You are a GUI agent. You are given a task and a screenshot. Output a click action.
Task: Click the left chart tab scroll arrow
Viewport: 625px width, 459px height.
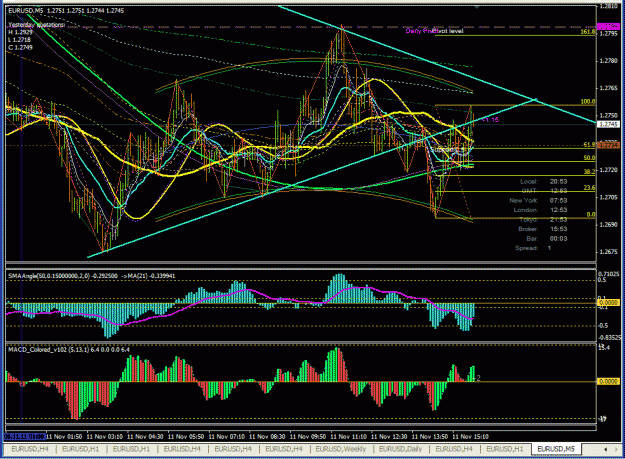[x=605, y=449]
